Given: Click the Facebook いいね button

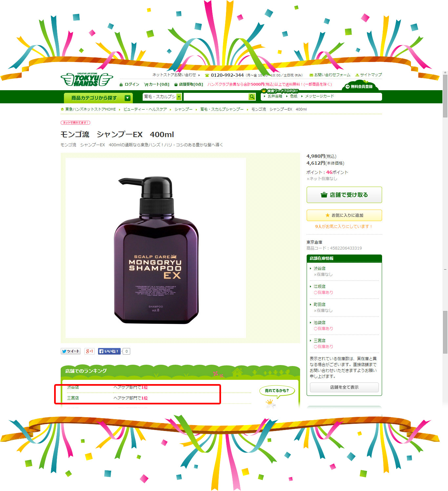Looking at the screenshot, I should (109, 351).
